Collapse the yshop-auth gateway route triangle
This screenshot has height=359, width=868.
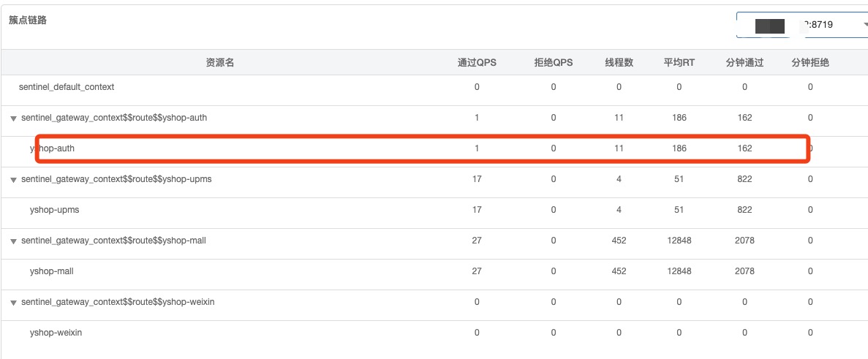click(13, 118)
